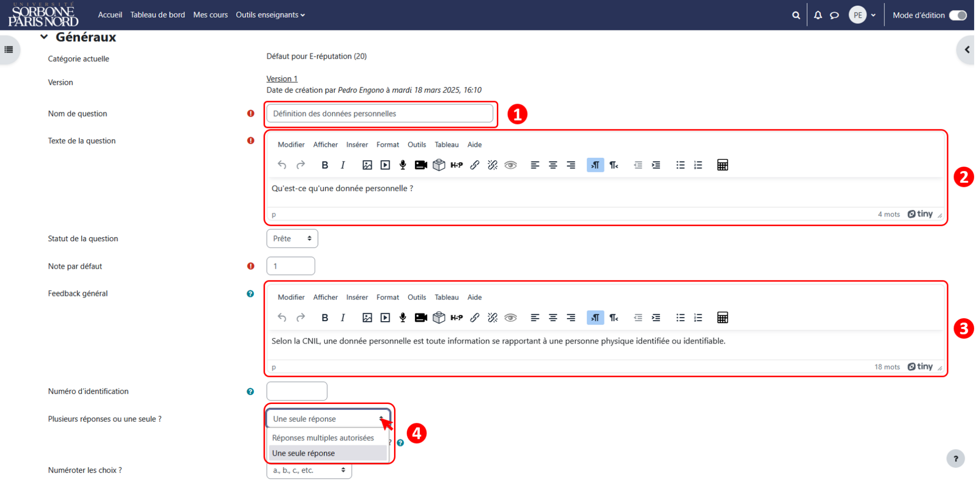Click microphone record audio in question editor
980x480 pixels.
(403, 165)
